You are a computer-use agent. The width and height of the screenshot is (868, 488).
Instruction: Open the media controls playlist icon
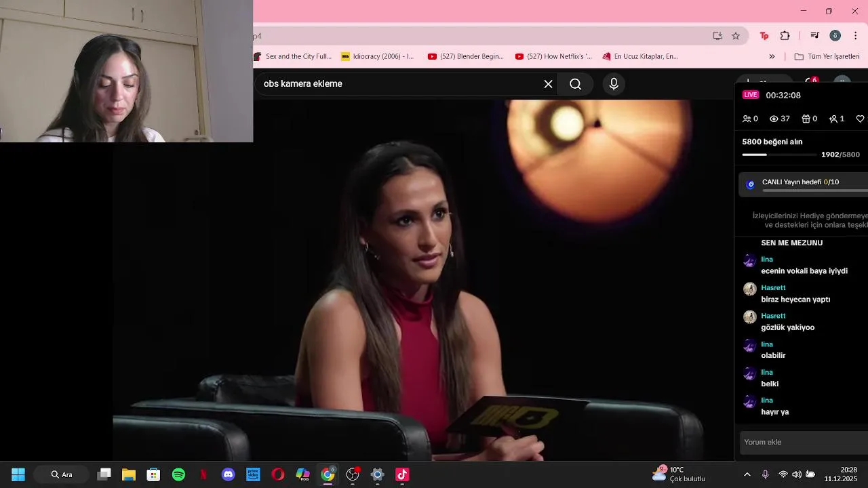(815, 36)
